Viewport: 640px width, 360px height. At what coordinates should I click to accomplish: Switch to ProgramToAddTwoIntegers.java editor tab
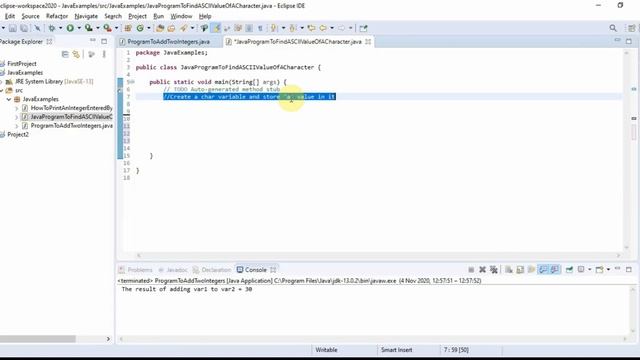(169, 42)
